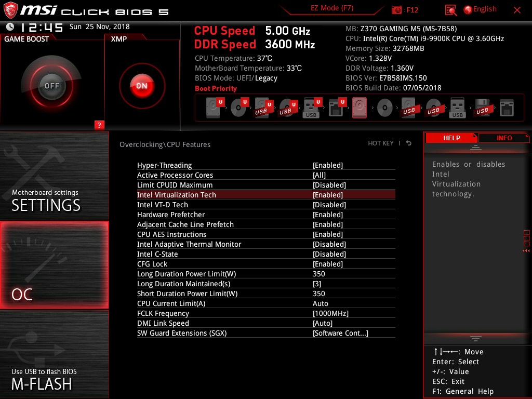Image resolution: width=532 pixels, height=399 pixels.
Task: Click the CPU Speed 5.00 GHz readout
Action: coord(252,31)
